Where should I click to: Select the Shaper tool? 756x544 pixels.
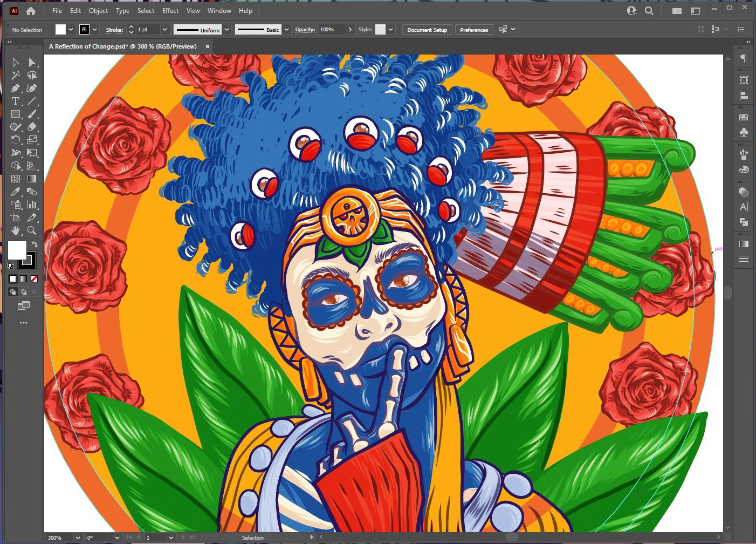pos(16,127)
